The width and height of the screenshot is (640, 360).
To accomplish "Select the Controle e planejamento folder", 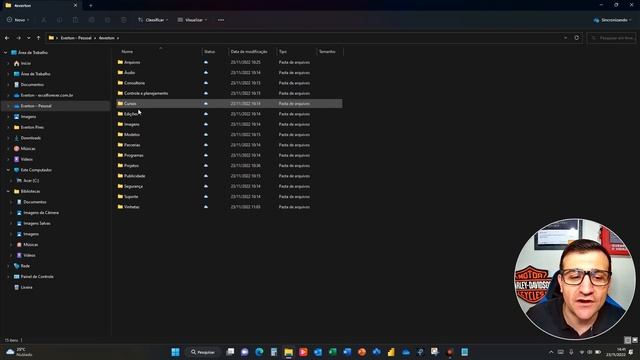I will click(x=146, y=93).
